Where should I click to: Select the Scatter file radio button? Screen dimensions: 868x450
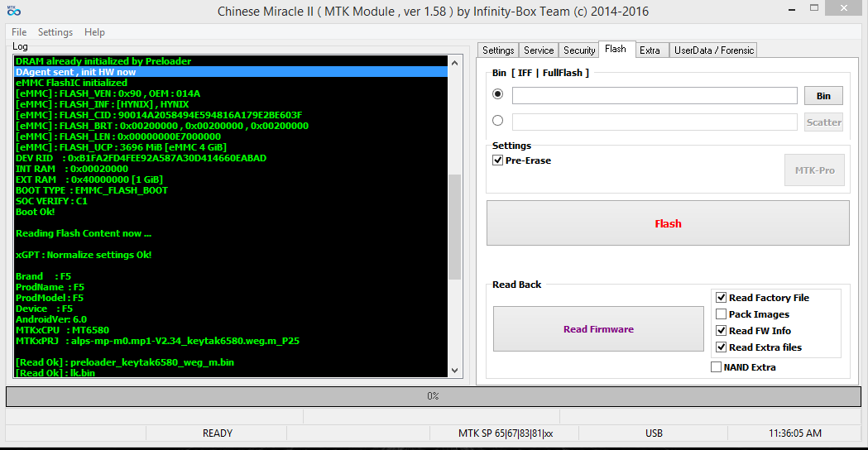(497, 120)
